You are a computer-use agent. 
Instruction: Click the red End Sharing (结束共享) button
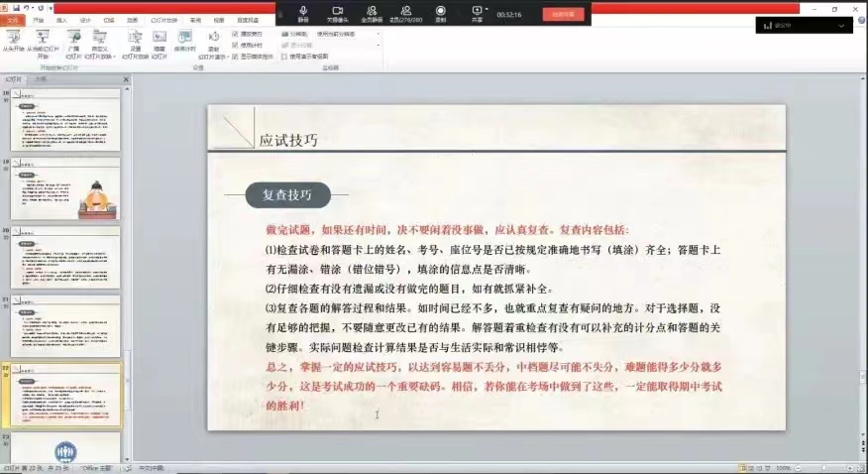(x=563, y=14)
